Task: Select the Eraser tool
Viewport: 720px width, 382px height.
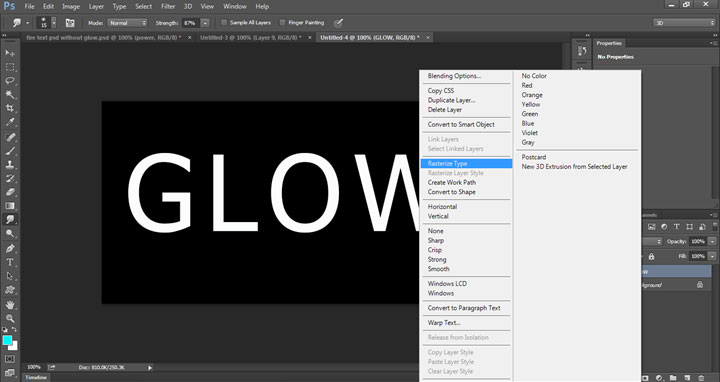Action: 10,192
